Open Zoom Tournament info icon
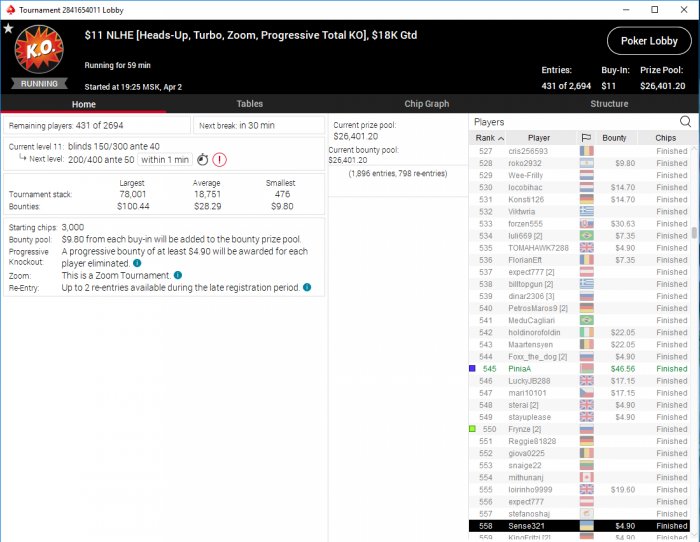Viewport: 700px width, 542px height. 178,275
